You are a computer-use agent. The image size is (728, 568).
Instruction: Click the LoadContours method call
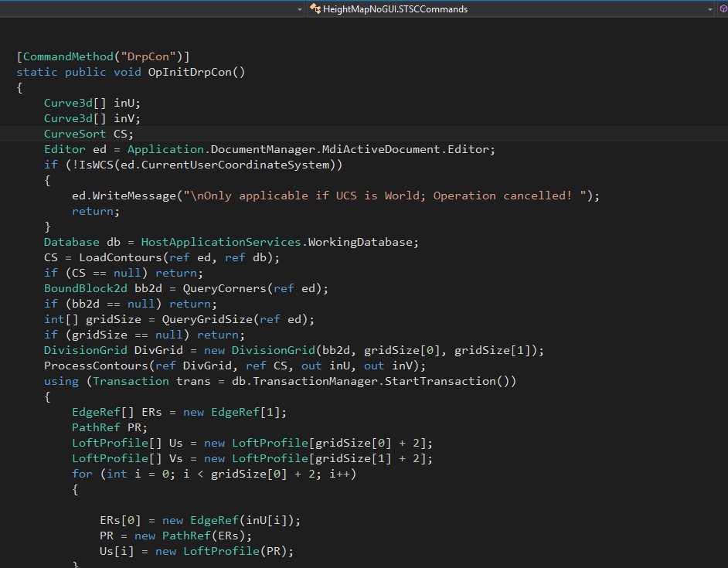(121, 257)
